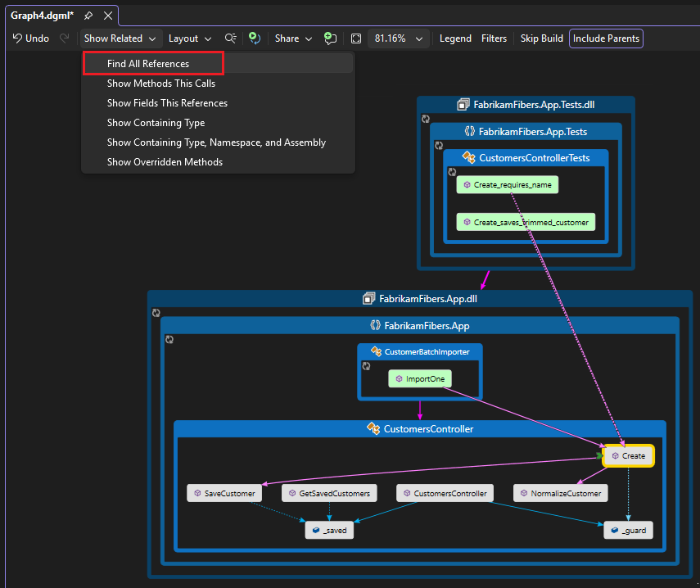Click the pin icon on the Graph4.dgml tab

click(88, 15)
